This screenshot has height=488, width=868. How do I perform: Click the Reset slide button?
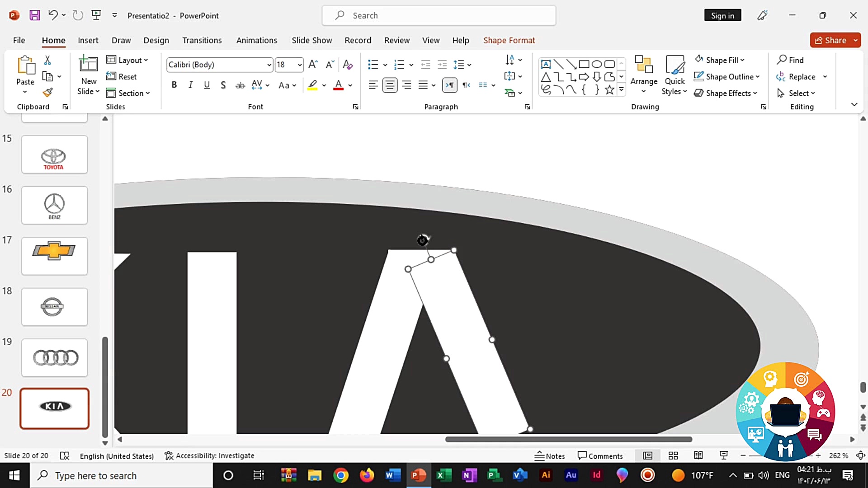tap(121, 76)
